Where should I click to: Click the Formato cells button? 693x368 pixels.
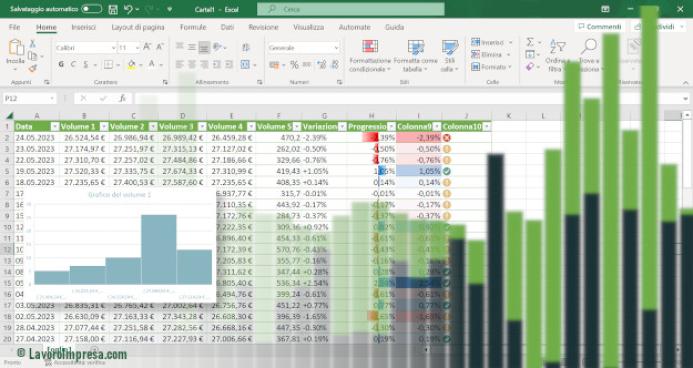(x=491, y=67)
